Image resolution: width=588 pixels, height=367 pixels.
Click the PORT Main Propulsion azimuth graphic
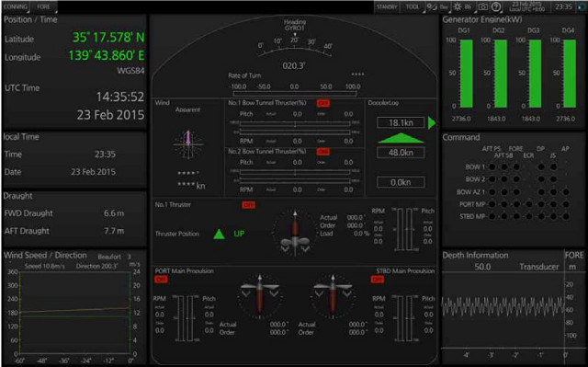[x=259, y=296]
